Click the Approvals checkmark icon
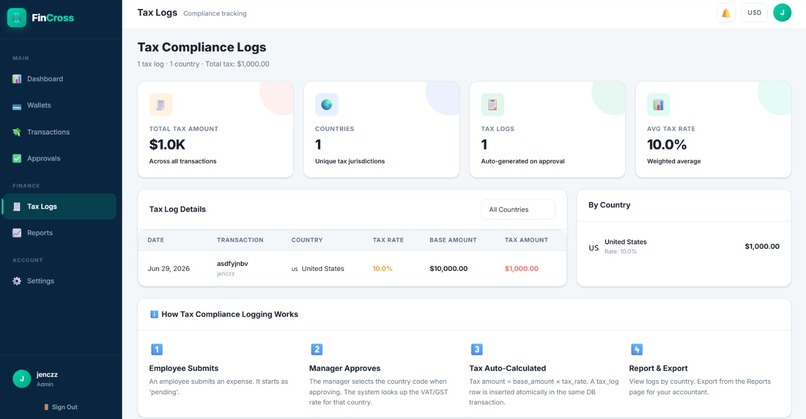Screen dimensions: 806x419 [x=17, y=158]
